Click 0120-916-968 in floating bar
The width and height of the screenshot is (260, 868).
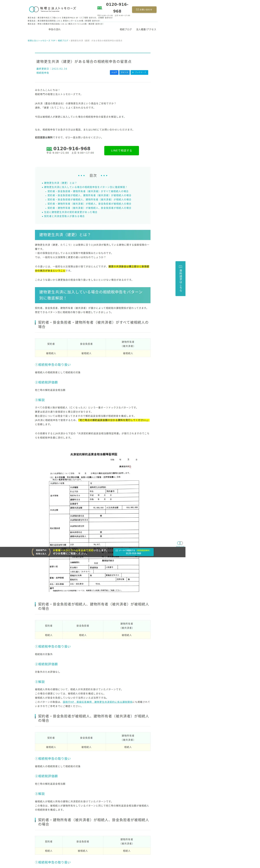133,553
